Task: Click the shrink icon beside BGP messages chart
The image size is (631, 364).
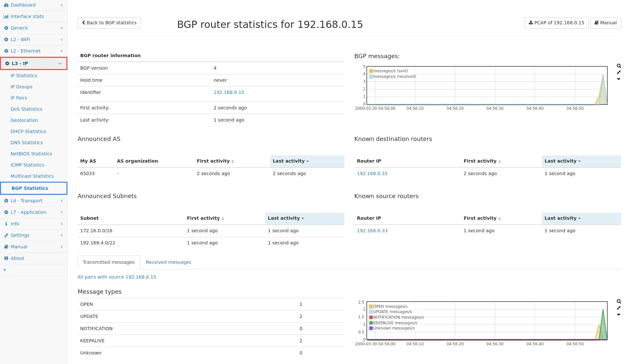Action: [619, 72]
